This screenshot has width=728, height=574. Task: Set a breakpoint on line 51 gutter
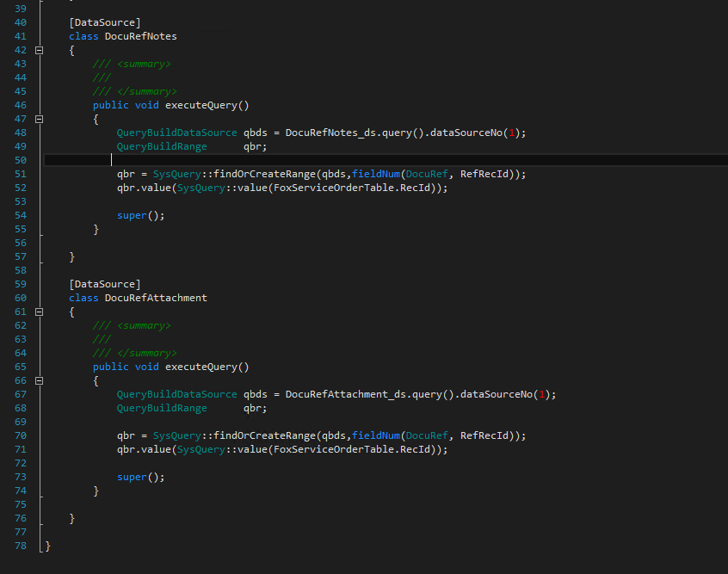pyautogui.click(x=7, y=173)
